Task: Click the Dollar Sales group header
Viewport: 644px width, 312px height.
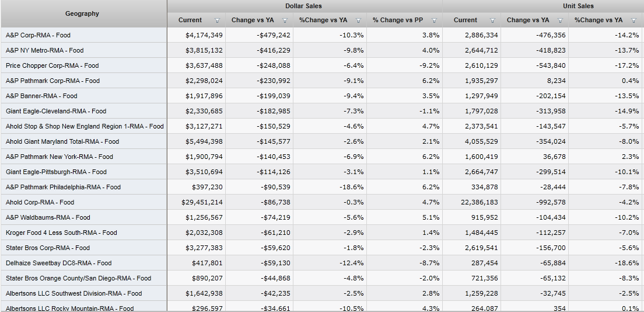Action: tap(304, 6)
